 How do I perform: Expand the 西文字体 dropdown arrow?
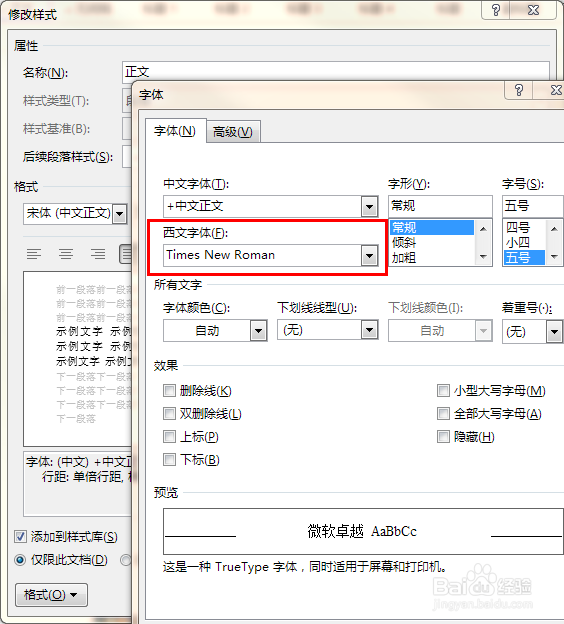(x=369, y=255)
